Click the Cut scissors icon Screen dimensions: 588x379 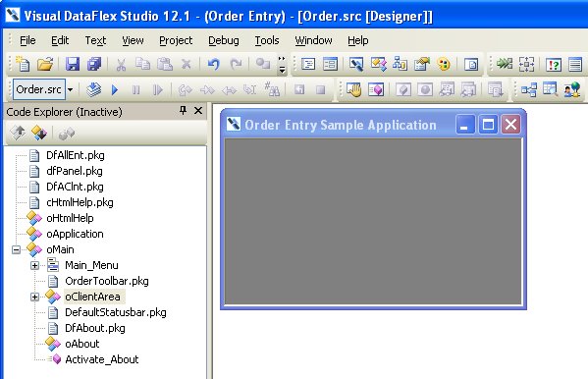point(121,64)
